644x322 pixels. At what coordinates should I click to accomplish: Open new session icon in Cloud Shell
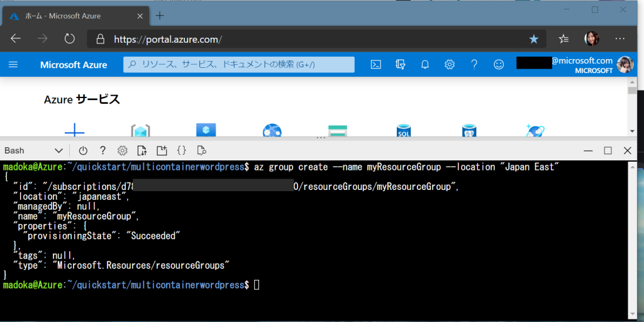coord(162,151)
